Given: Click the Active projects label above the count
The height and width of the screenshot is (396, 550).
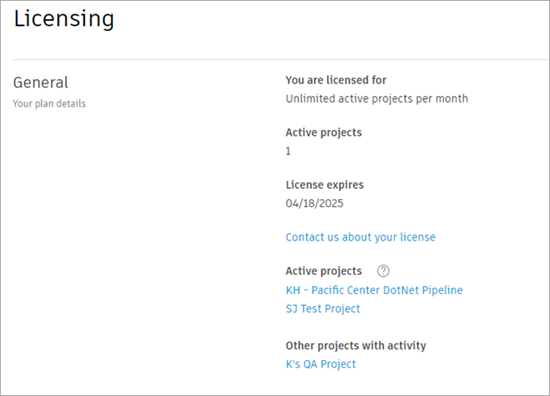Looking at the screenshot, I should pyautogui.click(x=323, y=133).
